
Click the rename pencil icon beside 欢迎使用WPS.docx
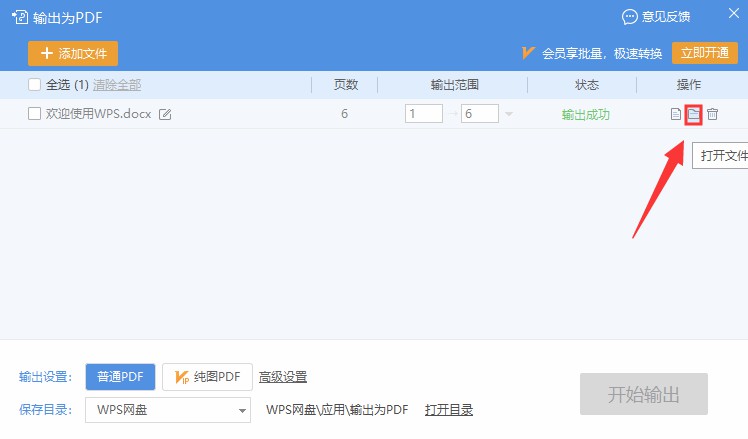point(166,114)
